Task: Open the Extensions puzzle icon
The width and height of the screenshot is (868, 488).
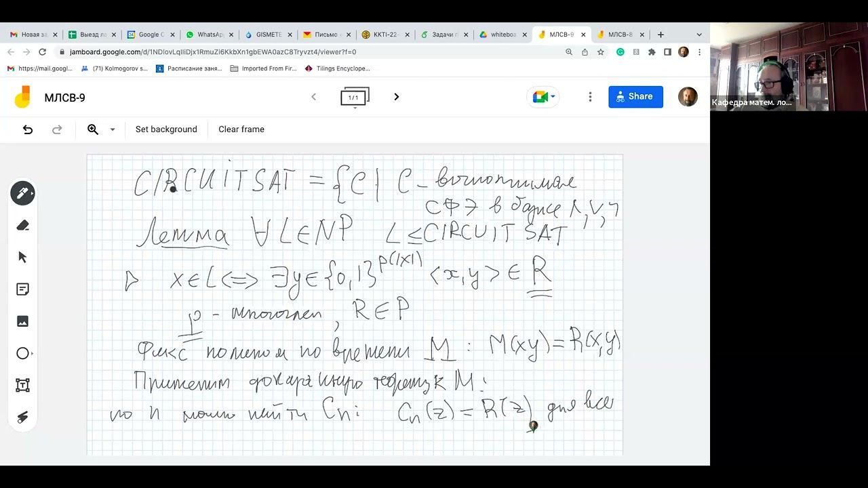Action: click(x=652, y=52)
